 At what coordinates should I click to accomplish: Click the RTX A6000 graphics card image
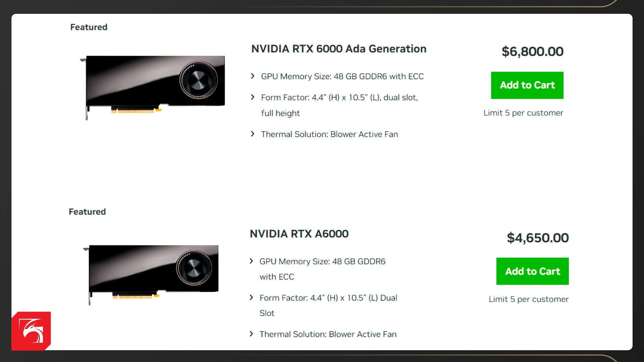pyautogui.click(x=152, y=274)
